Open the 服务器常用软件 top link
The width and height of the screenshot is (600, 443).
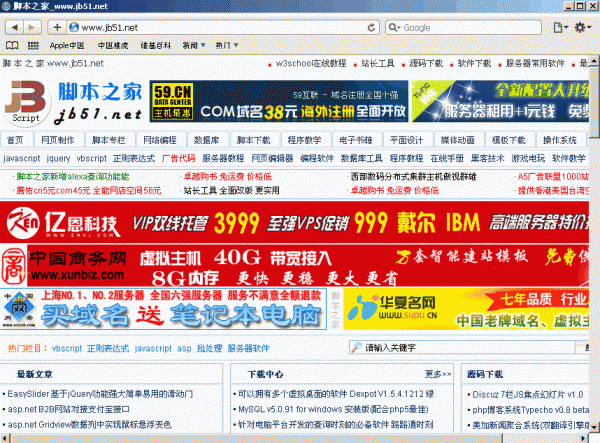coord(535,64)
